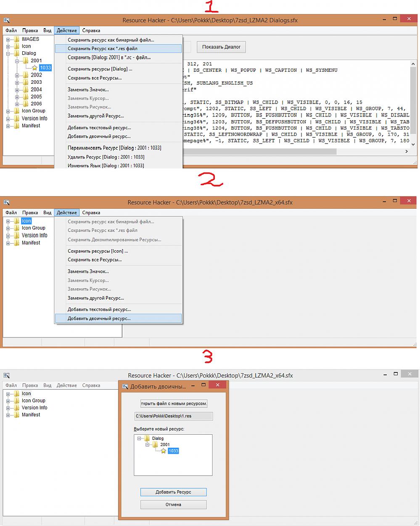Expand the Manifest node in window 3

[x=8, y=415]
